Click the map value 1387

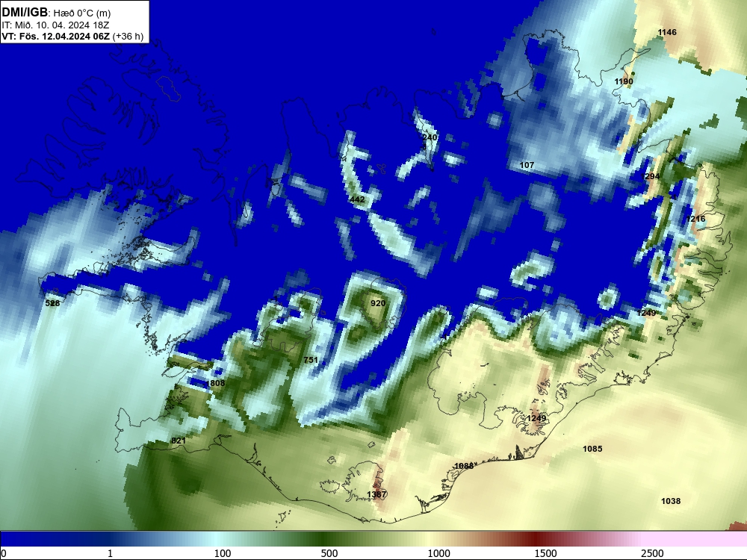tap(376, 494)
